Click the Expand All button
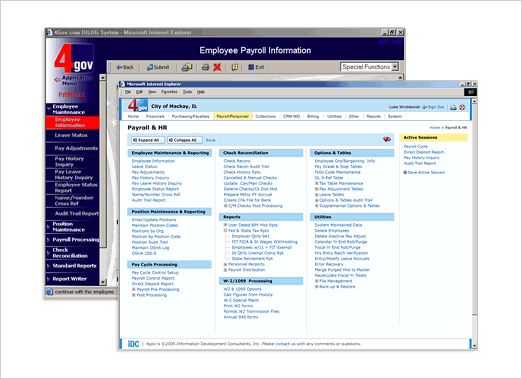The width and height of the screenshot is (522, 379). coord(148,140)
